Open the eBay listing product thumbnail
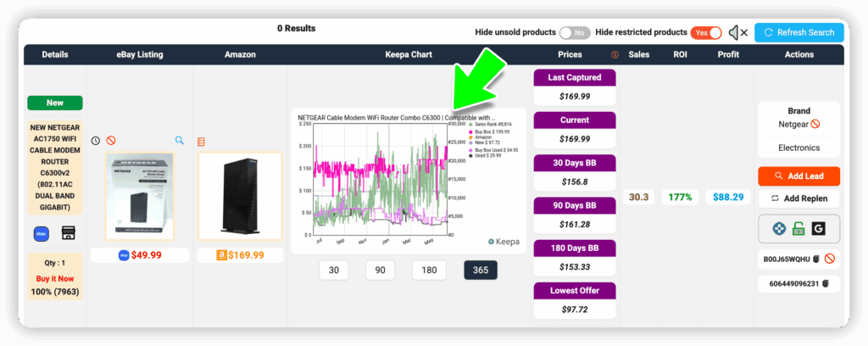 click(x=140, y=196)
